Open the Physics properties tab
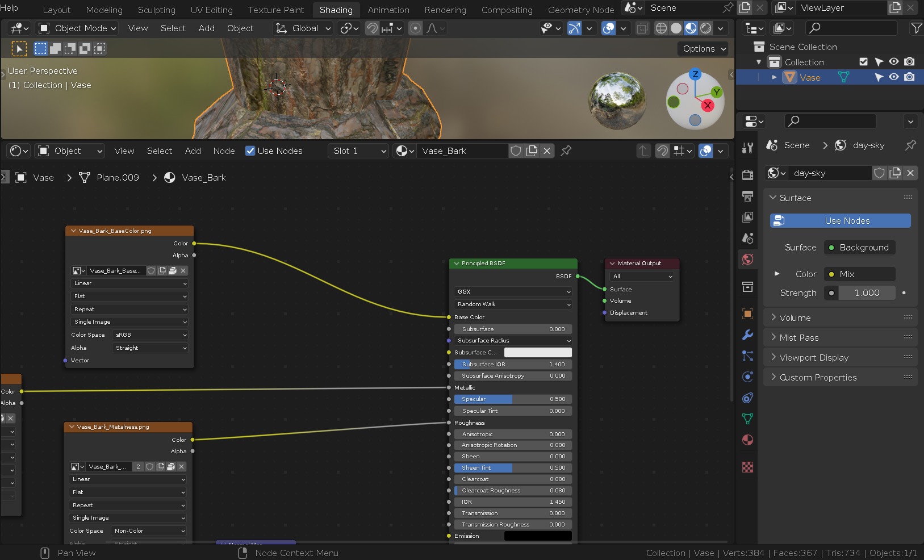Image resolution: width=924 pixels, height=560 pixels. pos(747,377)
